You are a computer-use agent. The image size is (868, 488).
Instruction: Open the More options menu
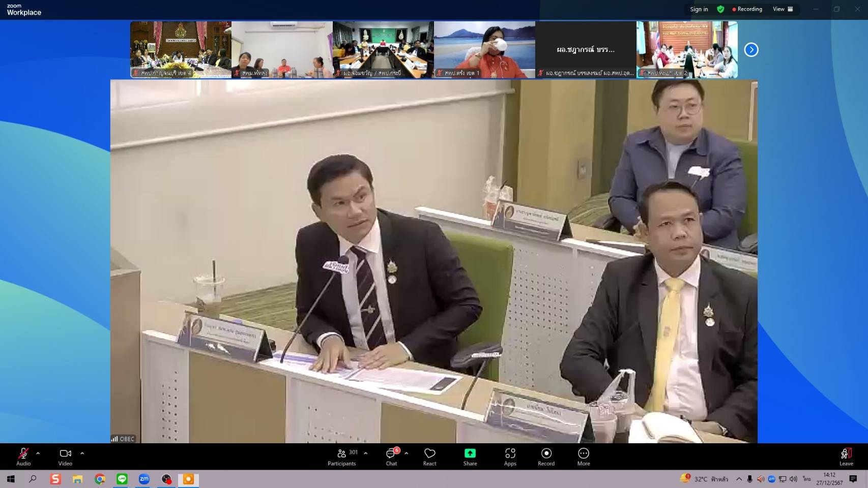click(583, 453)
